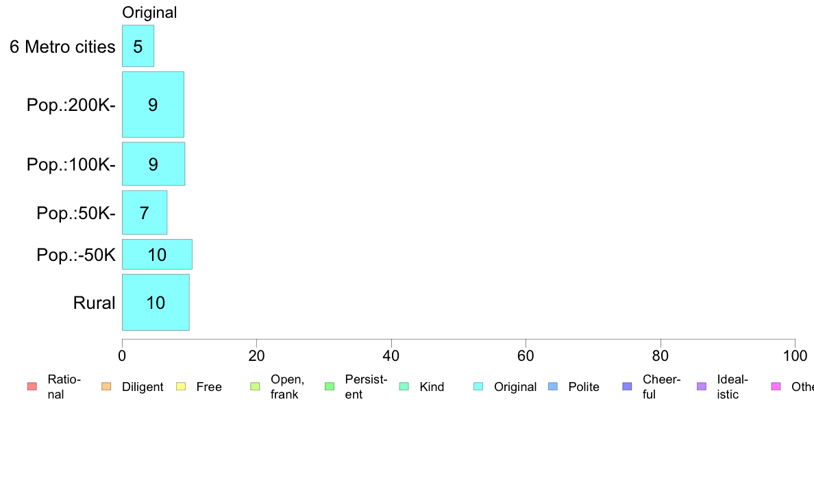Select the Cheerful legend swatch
The image size is (814, 504).
click(x=627, y=387)
